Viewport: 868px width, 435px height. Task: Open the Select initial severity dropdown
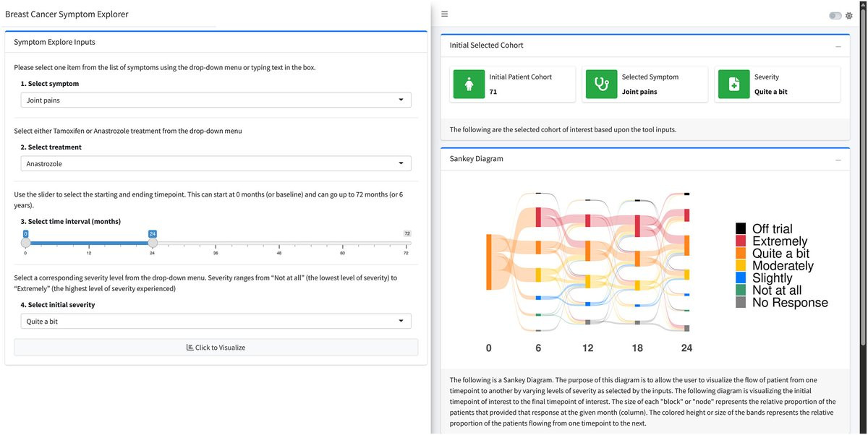pos(216,322)
